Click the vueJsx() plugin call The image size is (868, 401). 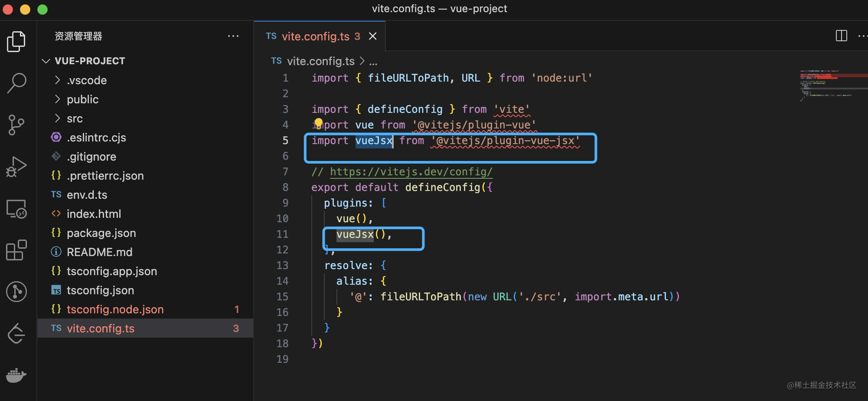(361, 234)
